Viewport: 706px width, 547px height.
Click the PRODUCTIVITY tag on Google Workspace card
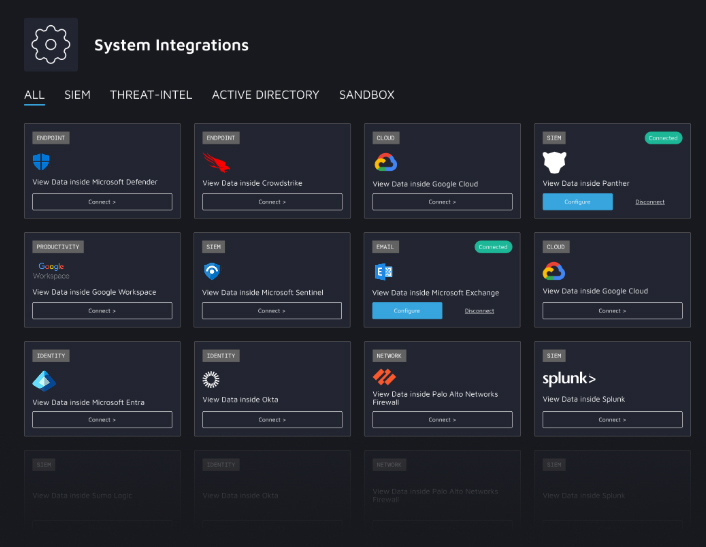tap(58, 247)
